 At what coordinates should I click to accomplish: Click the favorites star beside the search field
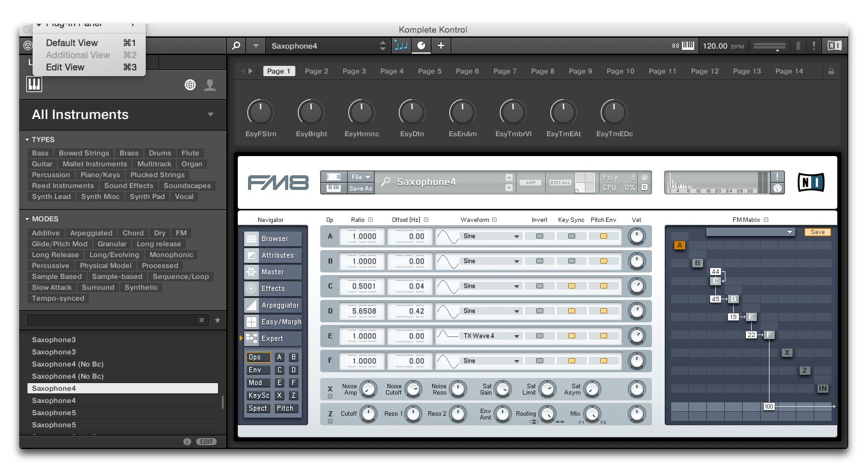click(x=217, y=320)
